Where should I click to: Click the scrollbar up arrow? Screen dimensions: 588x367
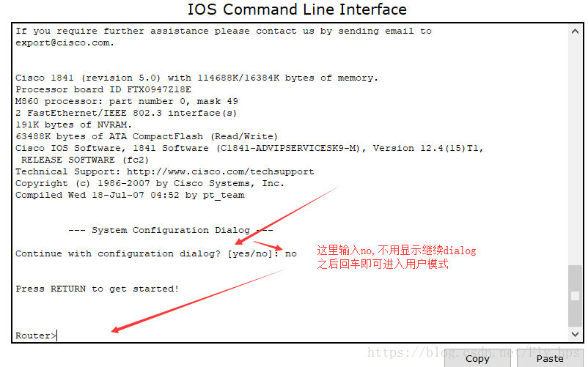click(575, 31)
